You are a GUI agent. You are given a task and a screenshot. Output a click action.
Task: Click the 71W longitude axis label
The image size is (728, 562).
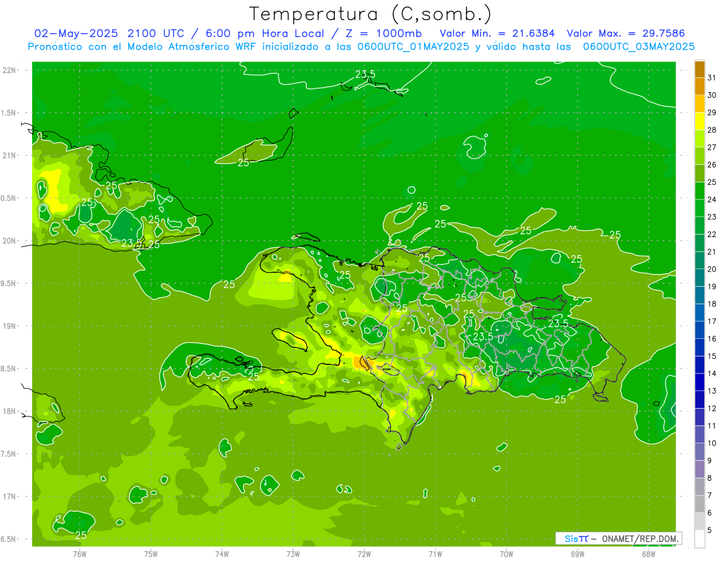click(435, 554)
